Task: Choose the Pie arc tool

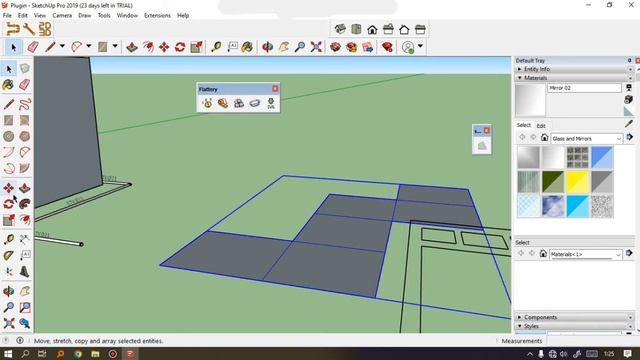Action: 24,168
